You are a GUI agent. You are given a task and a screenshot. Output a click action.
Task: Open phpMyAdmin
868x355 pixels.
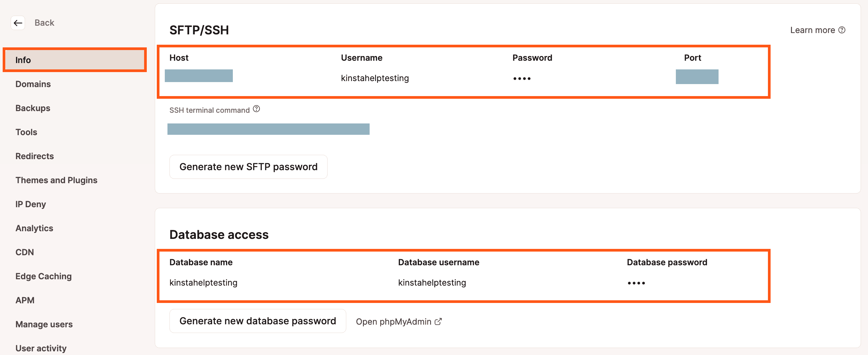click(x=393, y=321)
